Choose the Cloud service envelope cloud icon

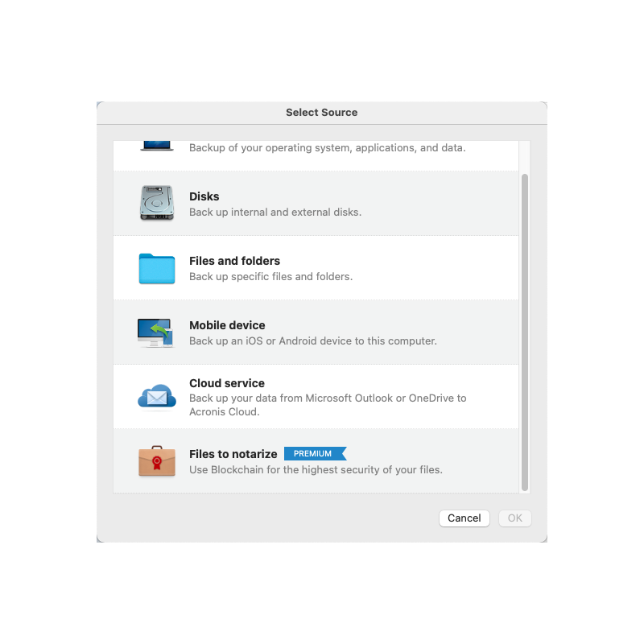click(x=156, y=397)
